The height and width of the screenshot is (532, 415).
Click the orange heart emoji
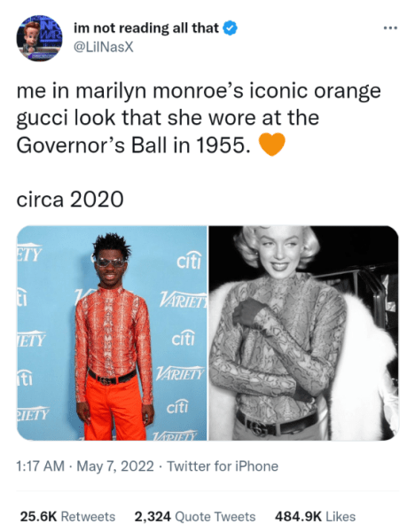tap(272, 145)
